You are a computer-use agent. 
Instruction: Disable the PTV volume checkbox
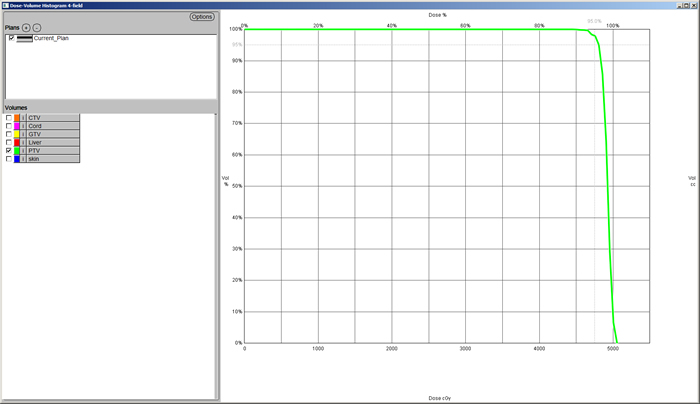click(10, 151)
